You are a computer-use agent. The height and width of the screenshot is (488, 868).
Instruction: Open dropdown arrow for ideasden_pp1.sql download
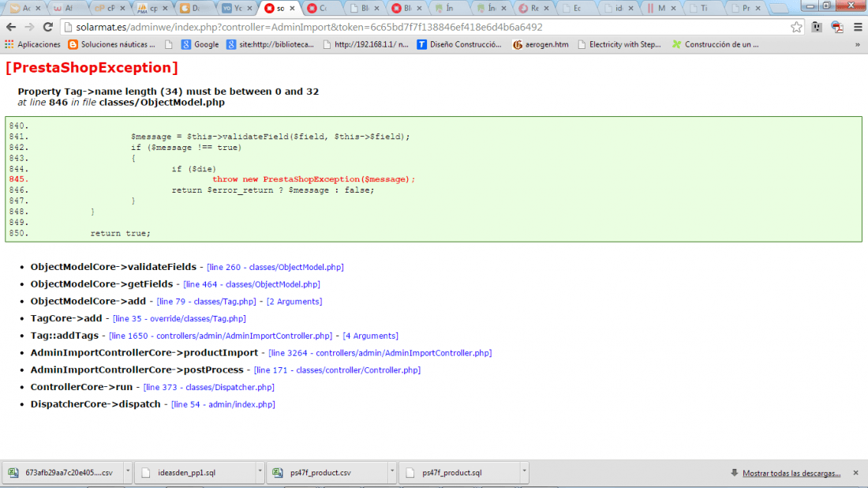pos(260,472)
